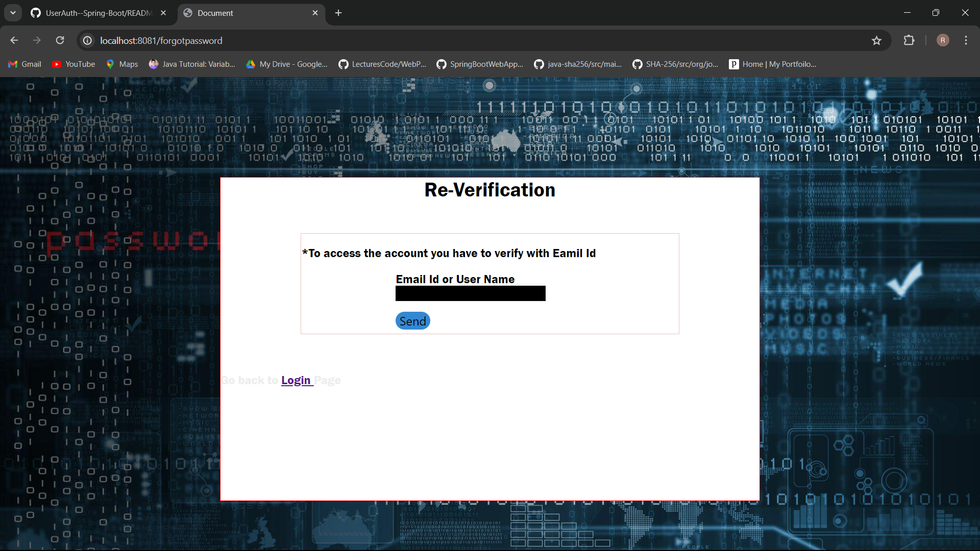This screenshot has width=980, height=551.
Task: Close the Document tab
Action: click(315, 13)
